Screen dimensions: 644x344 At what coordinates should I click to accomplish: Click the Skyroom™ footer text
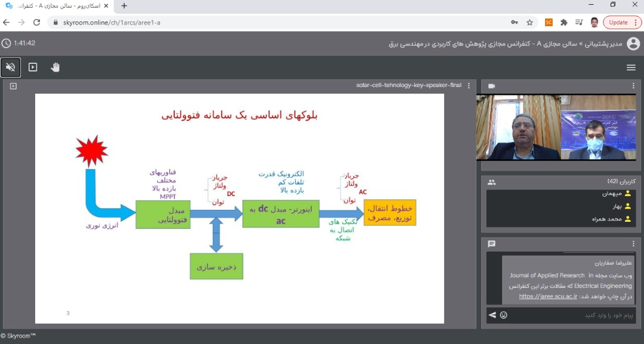[x=18, y=336]
